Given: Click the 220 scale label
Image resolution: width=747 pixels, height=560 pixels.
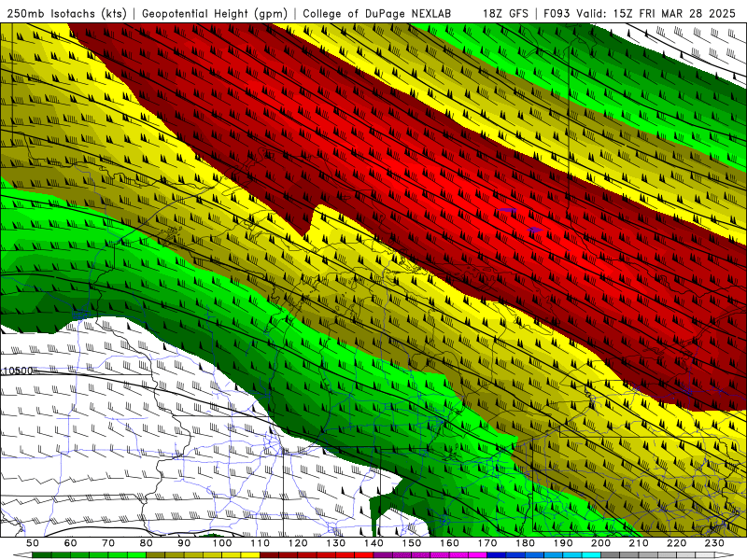Looking at the screenshot, I should click(x=676, y=543).
